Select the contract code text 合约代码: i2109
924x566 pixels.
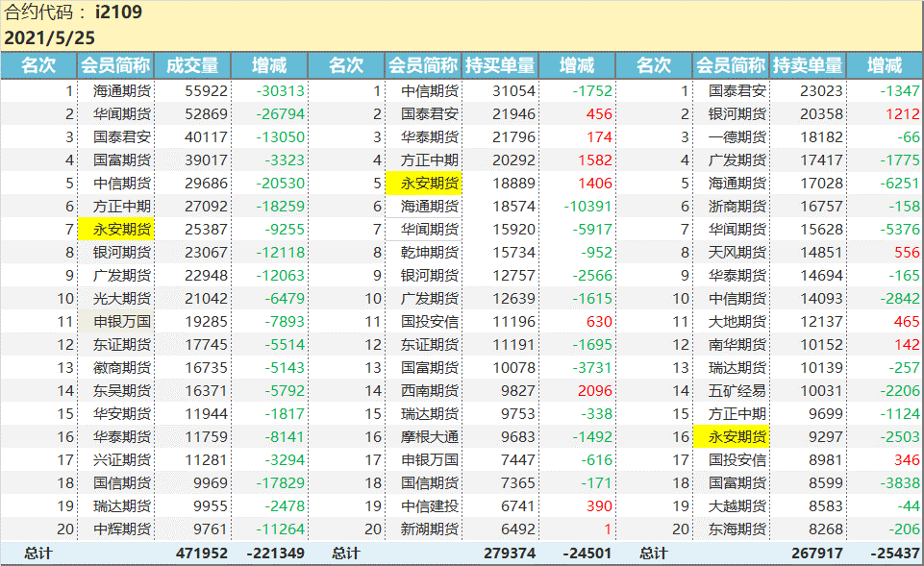point(73,12)
